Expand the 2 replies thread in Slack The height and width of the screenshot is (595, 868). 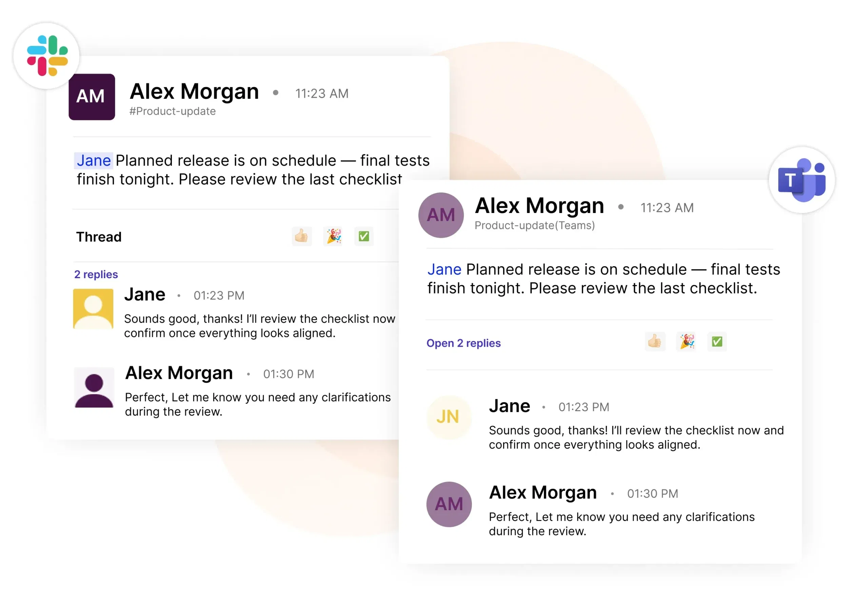click(x=96, y=274)
